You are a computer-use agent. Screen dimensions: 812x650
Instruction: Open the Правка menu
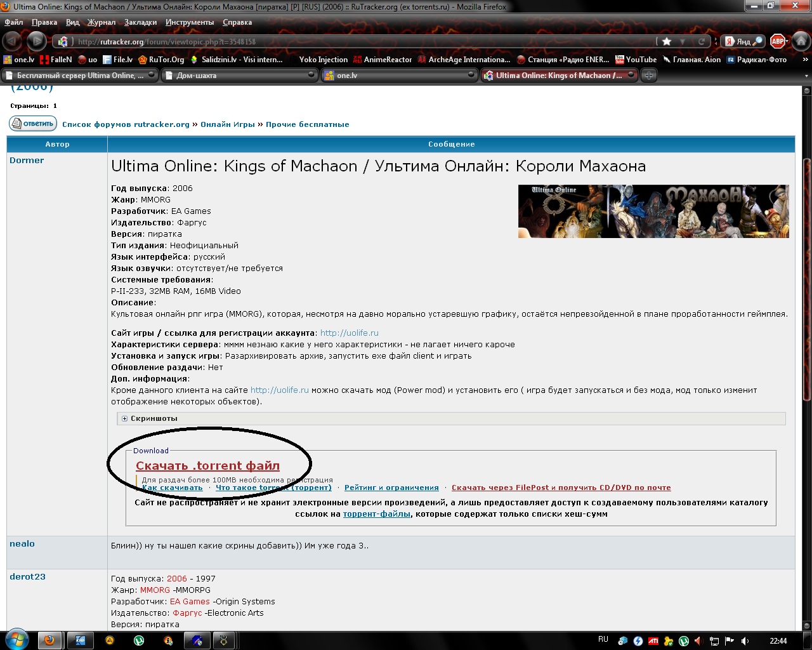(44, 22)
